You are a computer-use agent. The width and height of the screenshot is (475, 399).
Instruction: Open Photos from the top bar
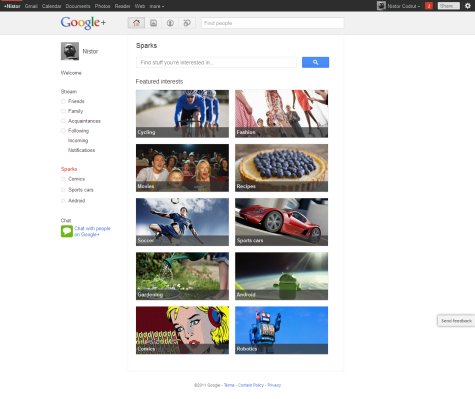click(x=102, y=6)
